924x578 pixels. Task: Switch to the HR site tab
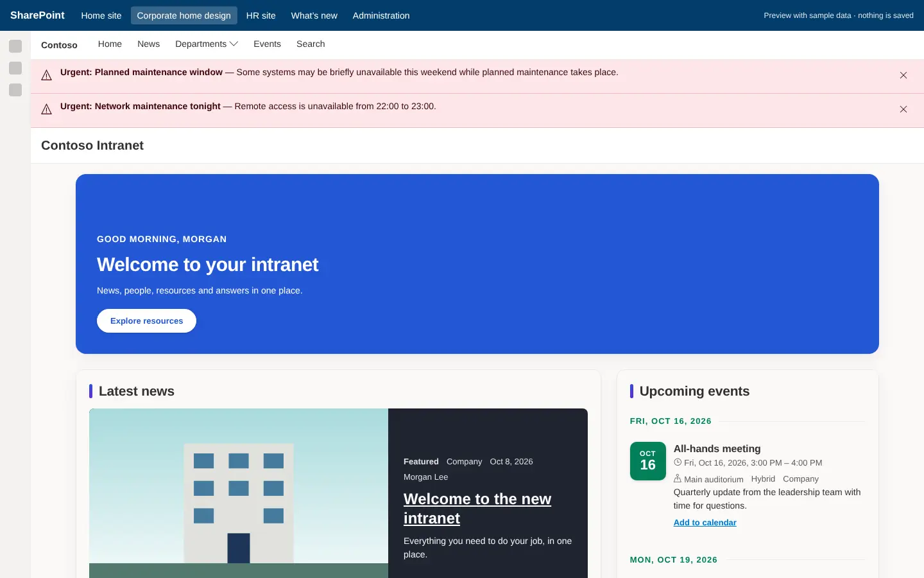261,15
